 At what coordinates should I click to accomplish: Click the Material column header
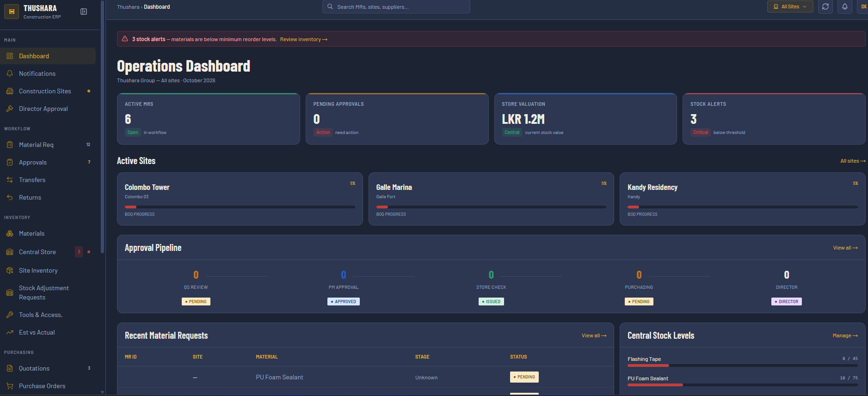[x=267, y=357]
